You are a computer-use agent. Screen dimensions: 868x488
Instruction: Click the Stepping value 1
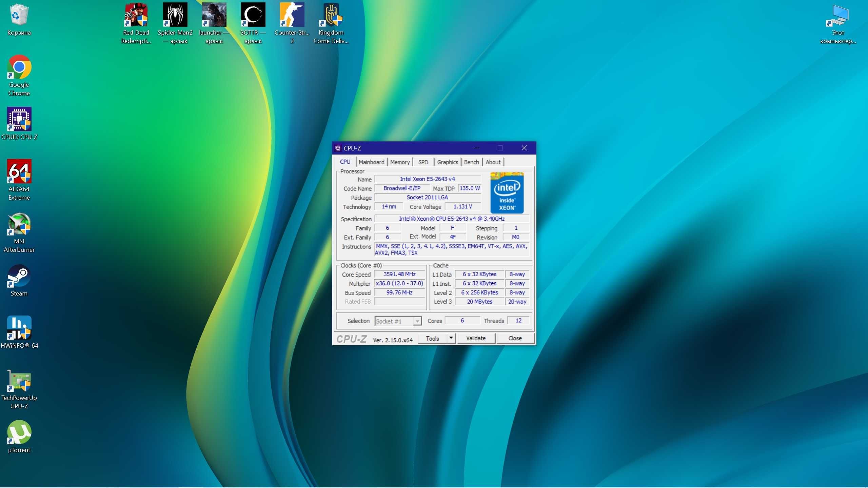click(516, 228)
